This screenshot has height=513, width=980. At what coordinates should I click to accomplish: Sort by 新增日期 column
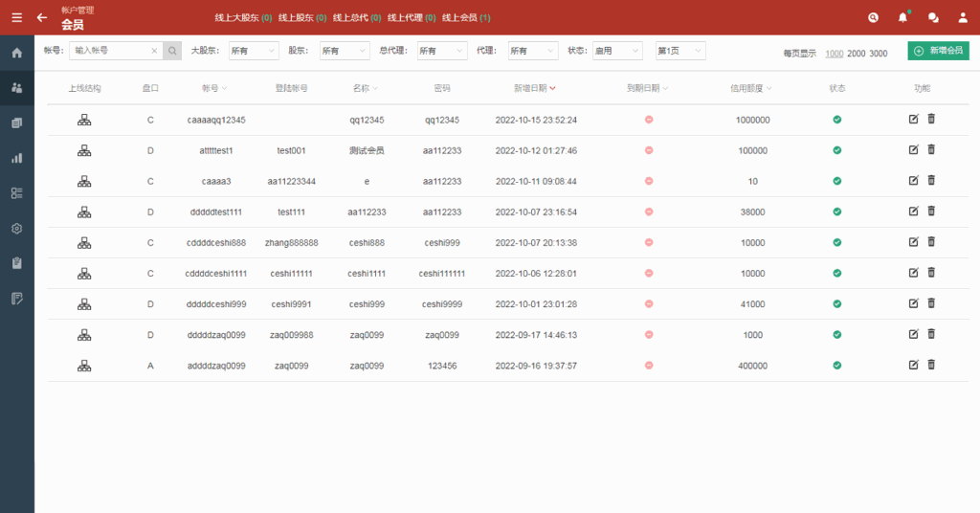(534, 88)
